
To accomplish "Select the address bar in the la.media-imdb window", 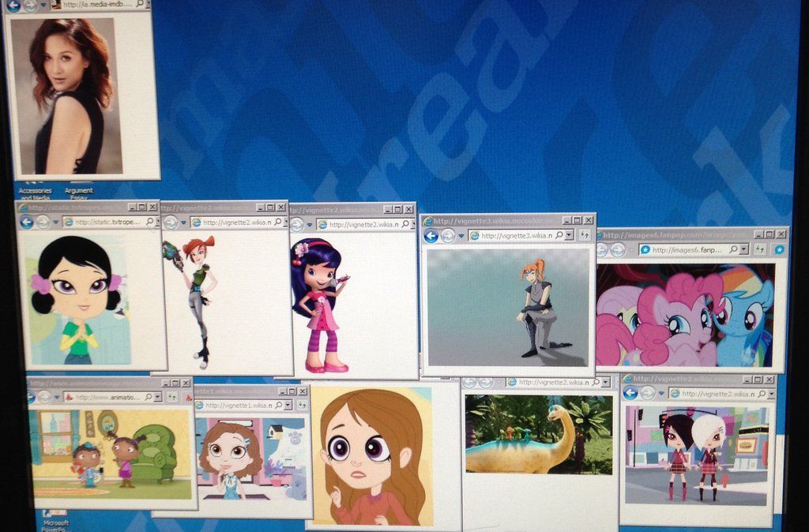I will [98, 5].
